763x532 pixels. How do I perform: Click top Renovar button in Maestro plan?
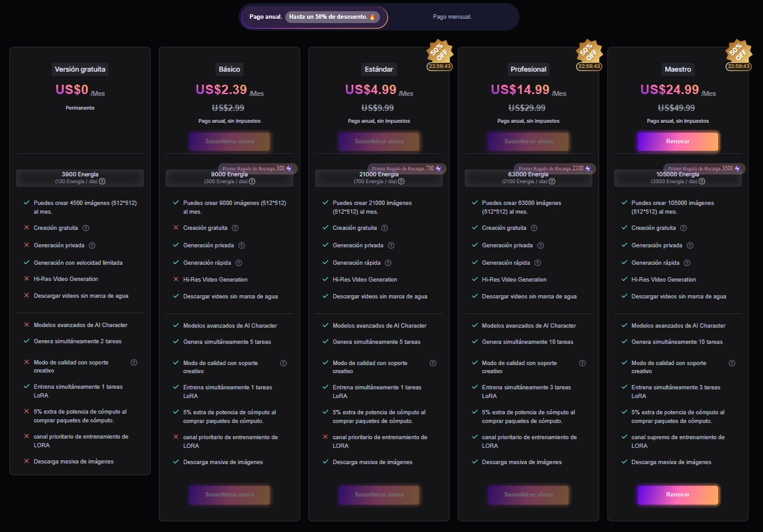pyautogui.click(x=678, y=141)
